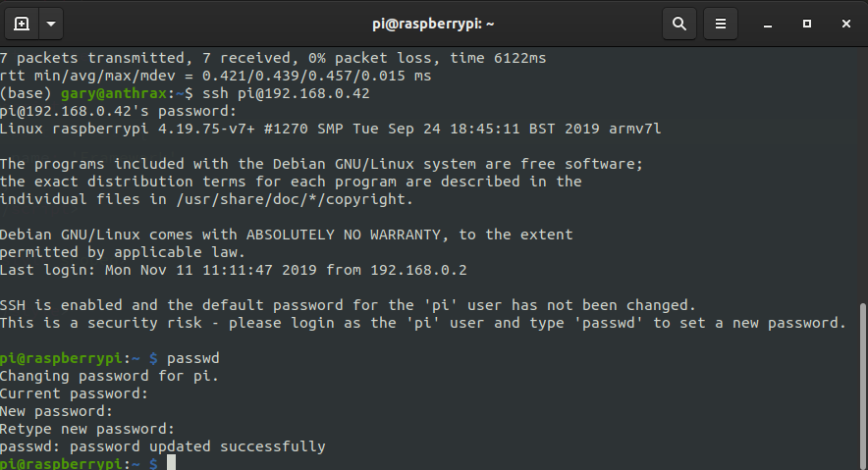Click the SSH is enabled warning line
Image resolution: width=868 pixels, height=470 pixels.
[x=348, y=305]
